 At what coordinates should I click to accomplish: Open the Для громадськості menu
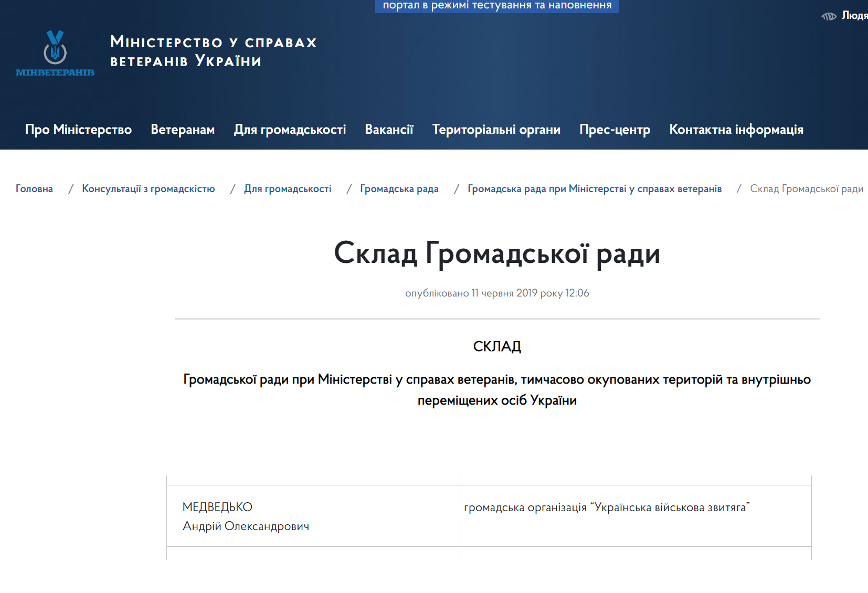coord(290,130)
